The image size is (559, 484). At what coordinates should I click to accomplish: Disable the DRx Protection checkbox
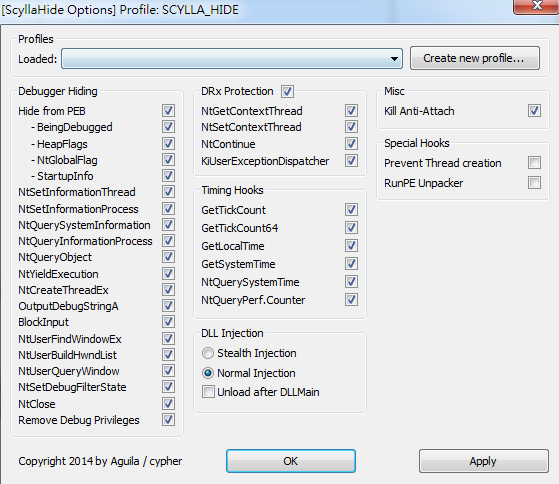tap(287, 91)
